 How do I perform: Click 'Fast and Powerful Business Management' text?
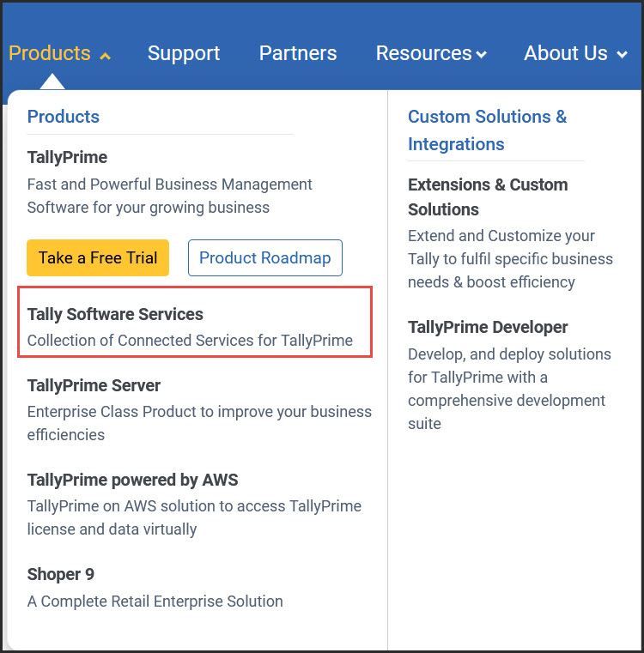point(170,196)
